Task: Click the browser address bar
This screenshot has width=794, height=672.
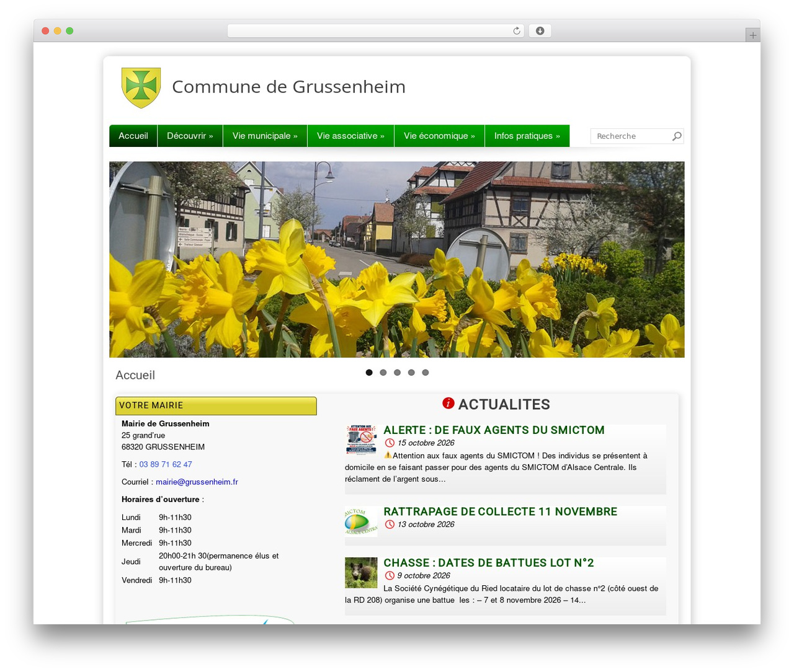Action: [376, 31]
